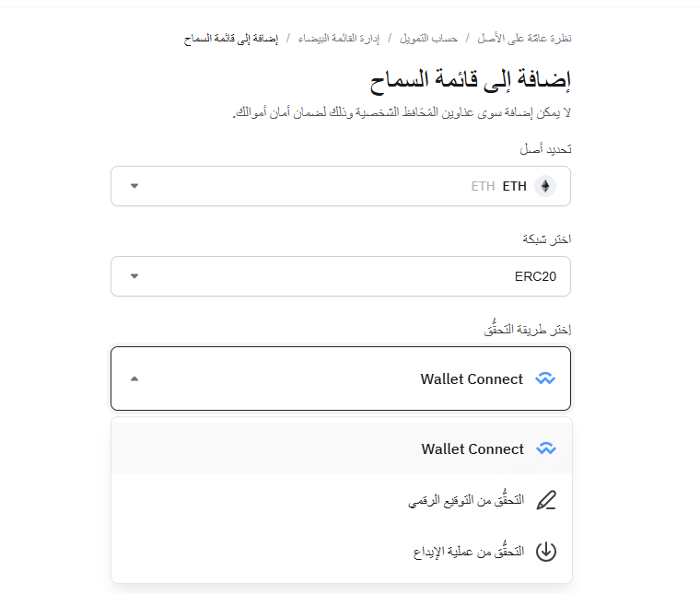Click the Wallet Connect logo in the selected field
The height and width of the screenshot is (594, 700).
pyautogui.click(x=545, y=379)
